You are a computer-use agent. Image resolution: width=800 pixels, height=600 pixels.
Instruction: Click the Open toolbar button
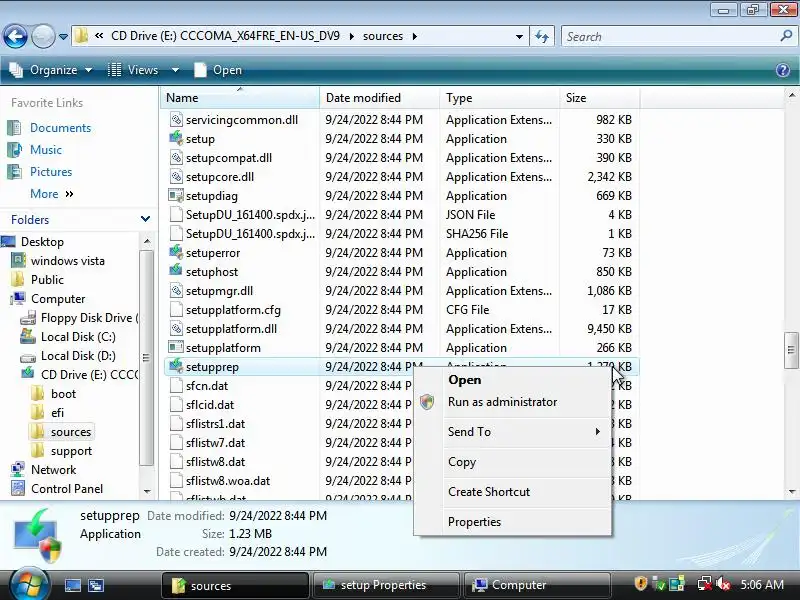[218, 70]
